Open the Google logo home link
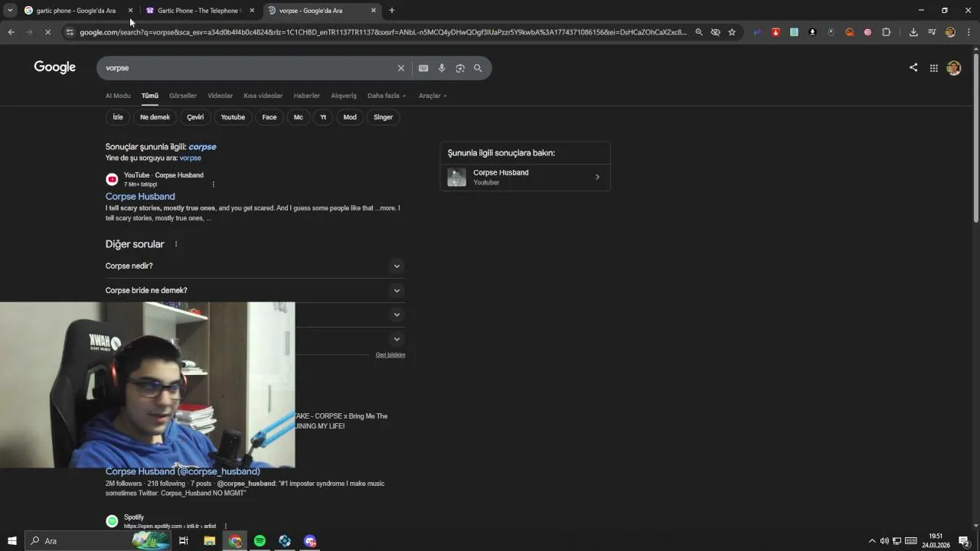This screenshot has width=980, height=551. 55,67
